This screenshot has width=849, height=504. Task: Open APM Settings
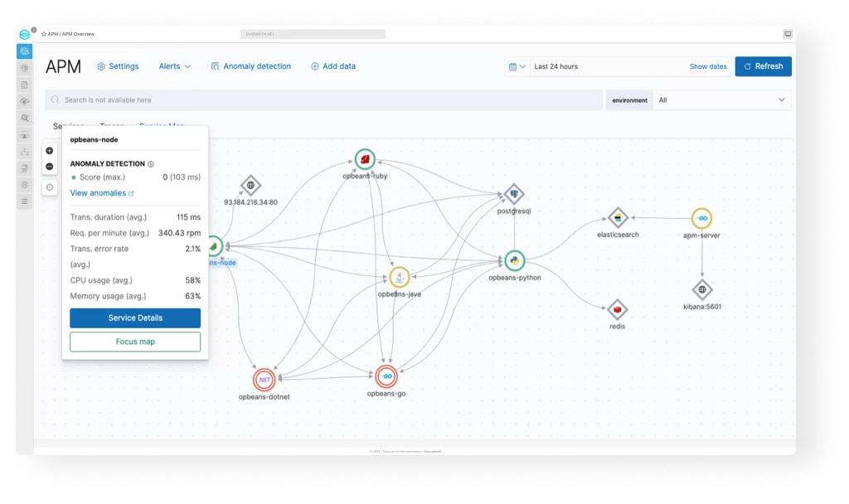(118, 66)
